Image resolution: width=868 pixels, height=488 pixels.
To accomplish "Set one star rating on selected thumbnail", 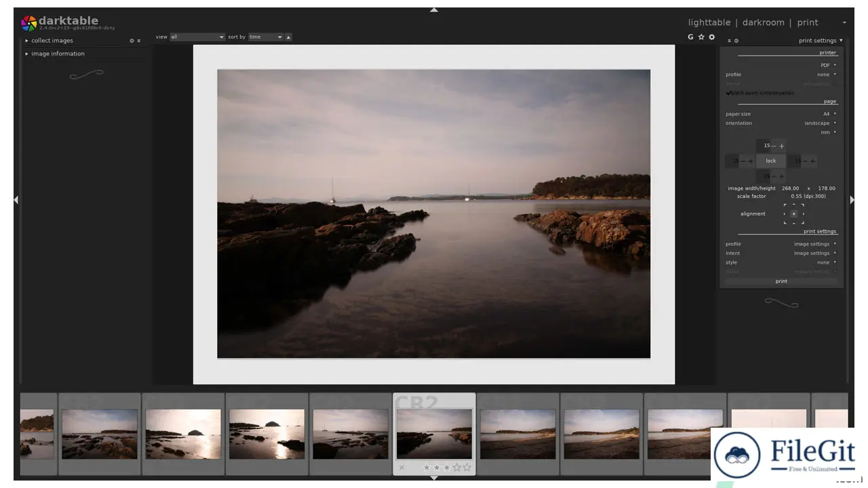I will click(427, 468).
